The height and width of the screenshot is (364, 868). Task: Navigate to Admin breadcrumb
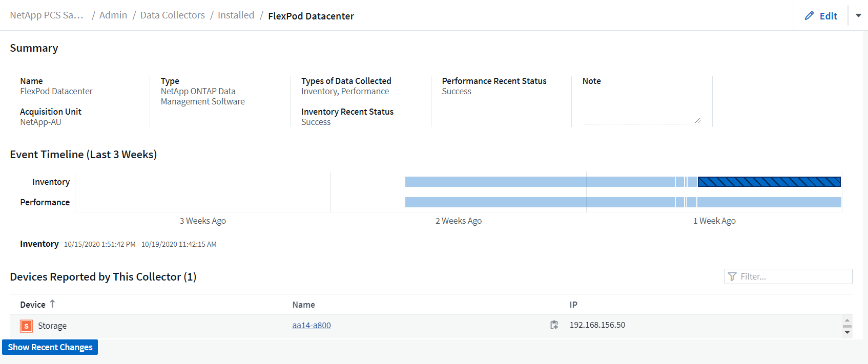pos(113,15)
